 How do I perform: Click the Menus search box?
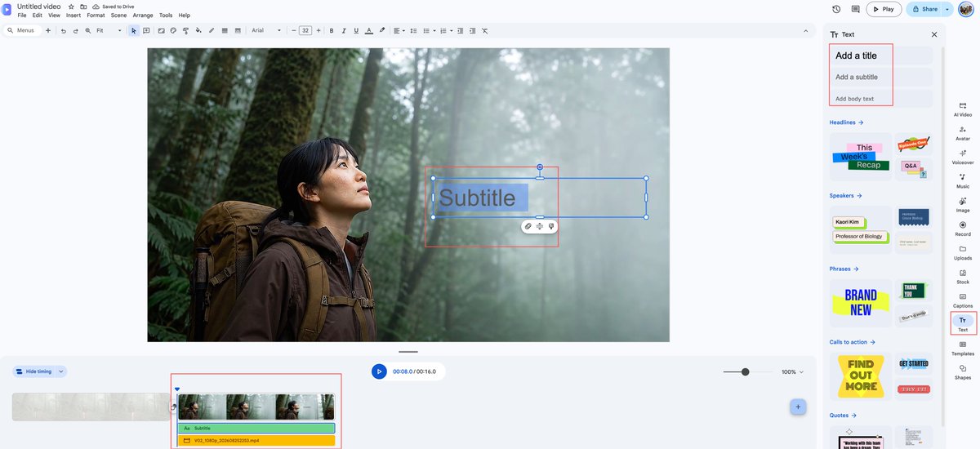pos(23,30)
